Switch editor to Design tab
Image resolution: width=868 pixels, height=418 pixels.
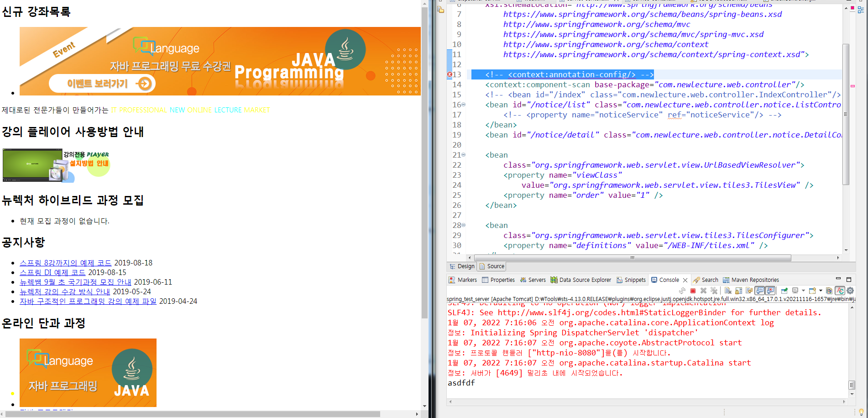pyautogui.click(x=462, y=266)
